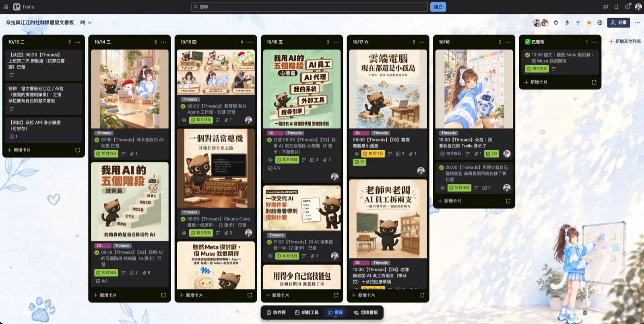Open the board filter icon
Viewport: 644px width, 324px height.
coord(578,23)
